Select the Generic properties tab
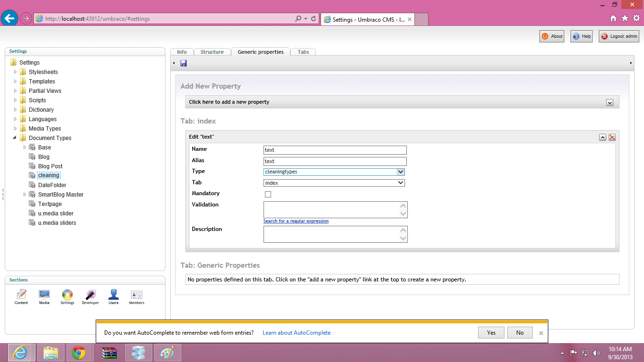The width and height of the screenshot is (644, 362). pyautogui.click(x=261, y=52)
